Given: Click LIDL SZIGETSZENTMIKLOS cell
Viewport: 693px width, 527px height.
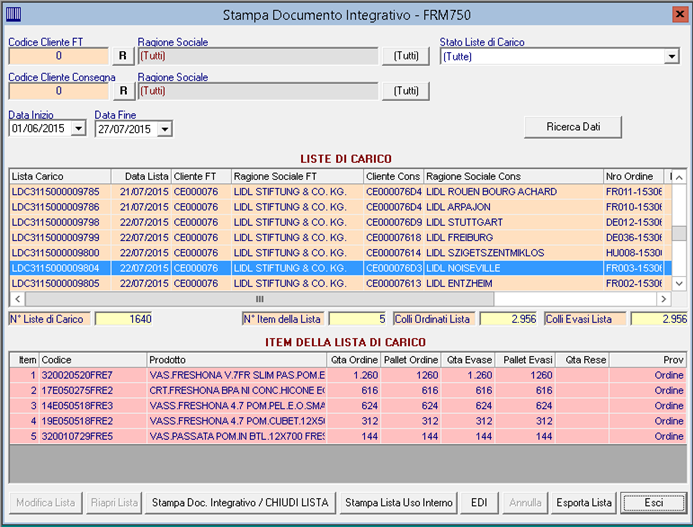Looking at the screenshot, I should (514, 253).
